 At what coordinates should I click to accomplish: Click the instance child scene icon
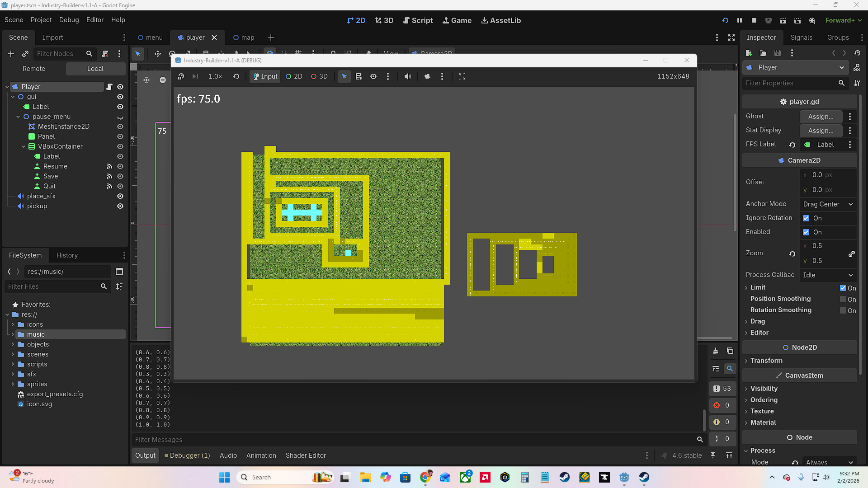click(25, 54)
